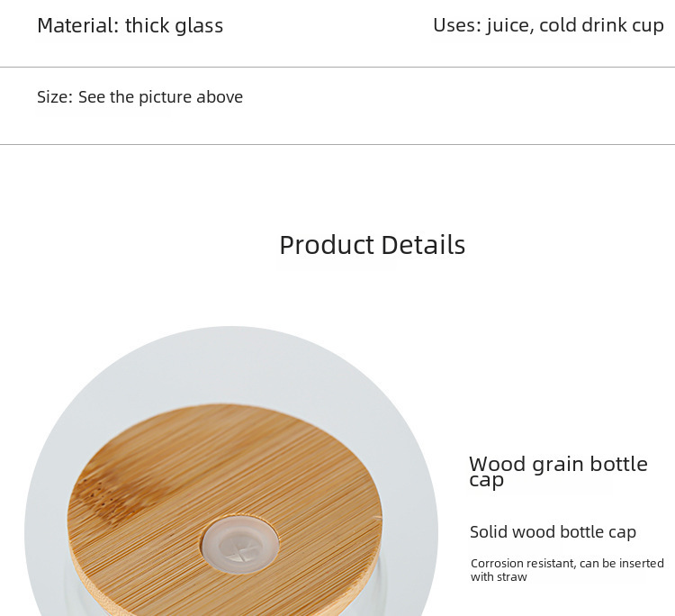Click the divider line under Material row
Image resolution: width=675 pixels, height=616 pixels.
coord(337,67)
